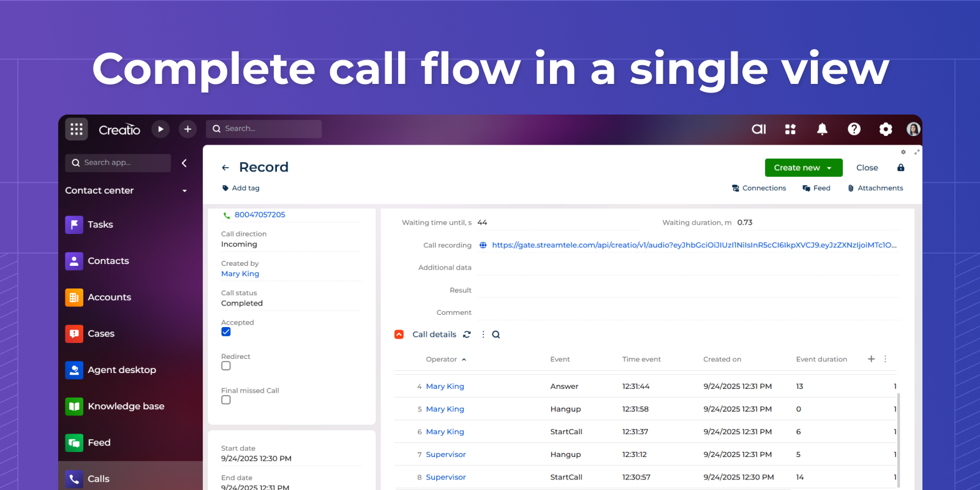Open system settings gear icon
980x490 pixels.
tap(885, 129)
